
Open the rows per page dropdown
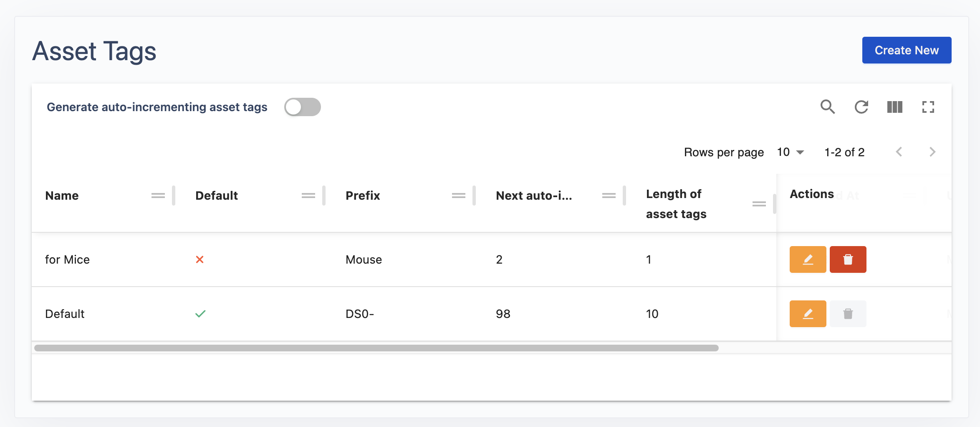pyautogui.click(x=791, y=152)
